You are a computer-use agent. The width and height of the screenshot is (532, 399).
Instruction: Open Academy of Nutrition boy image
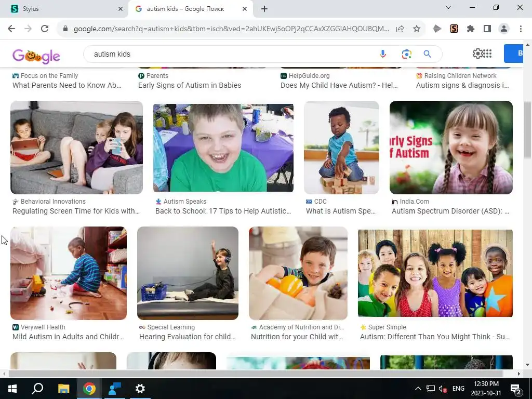[298, 273]
